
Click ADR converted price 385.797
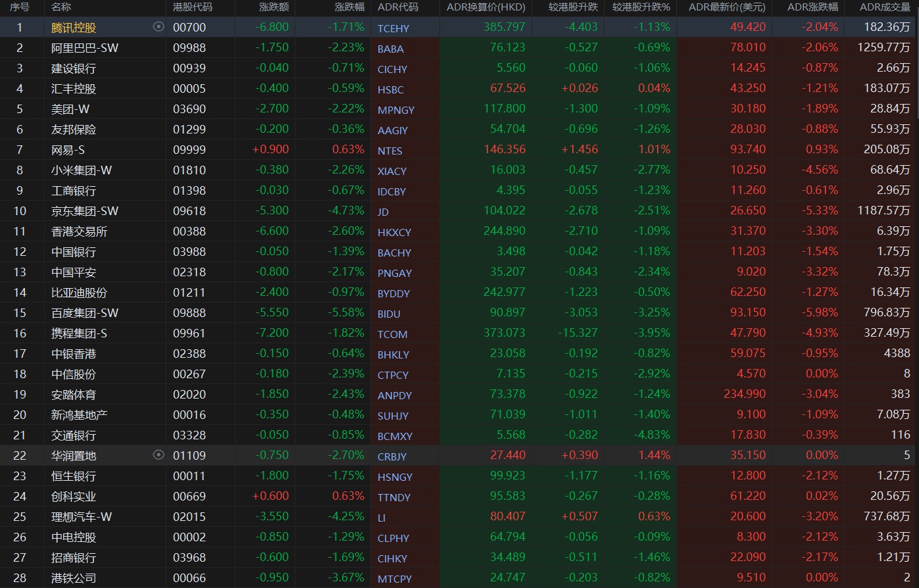coord(505,28)
